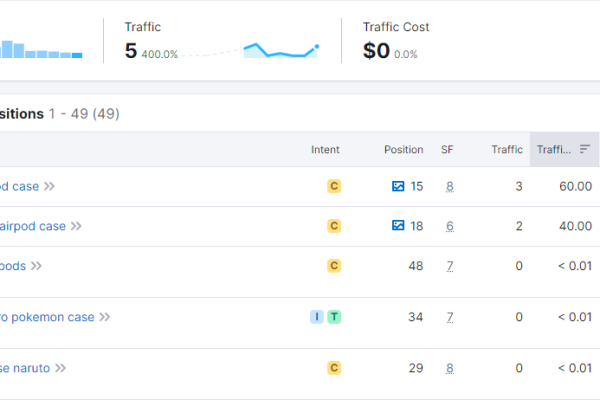Click the T intent badge in the pokemon case row
This screenshot has height=400, width=600.
(x=334, y=317)
